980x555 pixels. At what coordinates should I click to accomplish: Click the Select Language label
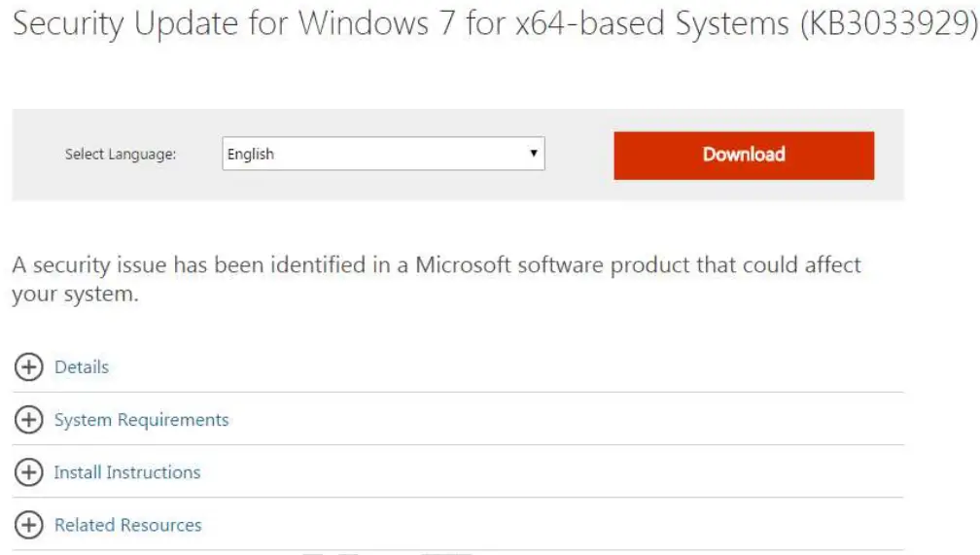tap(121, 155)
